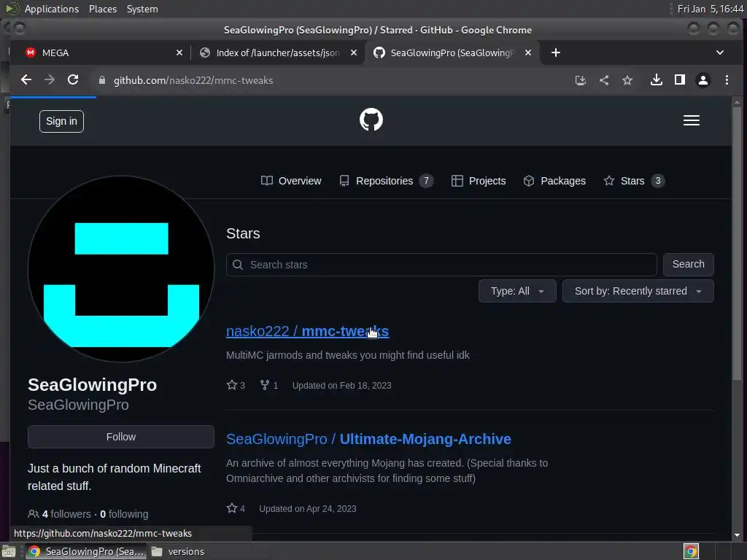Open Chrome downloads icon
The width and height of the screenshot is (747, 560).
(657, 80)
